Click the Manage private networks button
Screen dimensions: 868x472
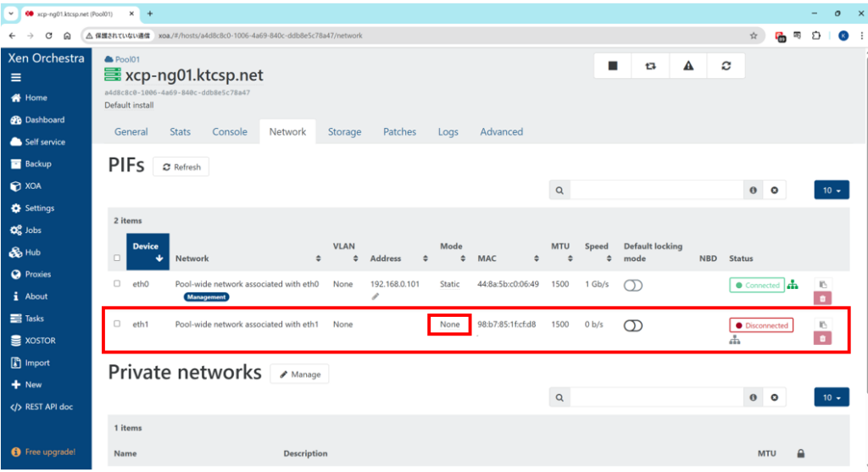(299, 374)
